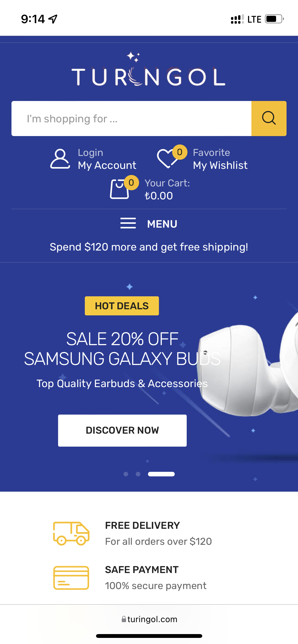Open the Login link

(x=90, y=153)
